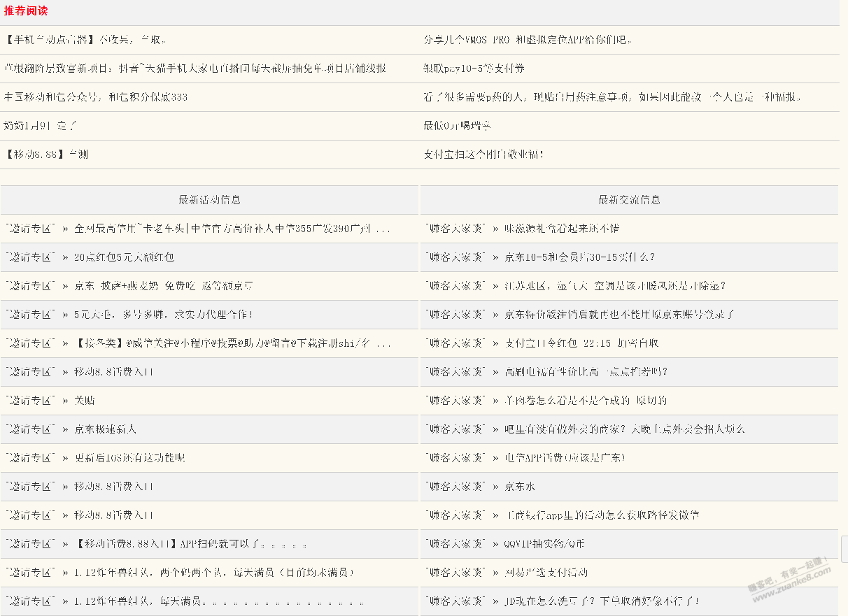Click 邀请专区 tag beside 20点红包5元大额红包

click(x=29, y=257)
